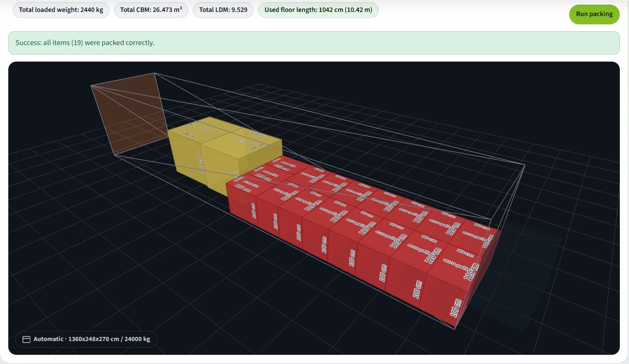
Task: Click the container icon beside Automatic label
Action: pos(27,339)
